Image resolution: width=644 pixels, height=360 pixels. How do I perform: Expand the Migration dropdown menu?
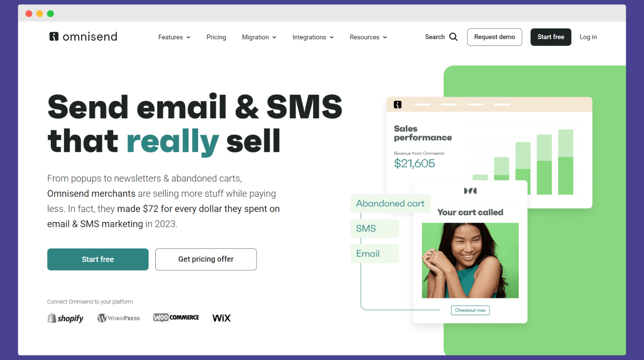pos(259,37)
